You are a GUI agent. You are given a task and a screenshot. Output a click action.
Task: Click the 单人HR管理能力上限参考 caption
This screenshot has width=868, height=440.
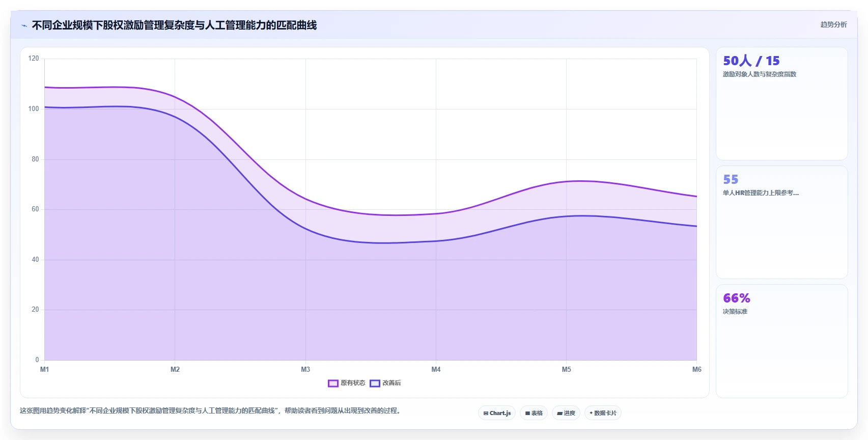761,193
